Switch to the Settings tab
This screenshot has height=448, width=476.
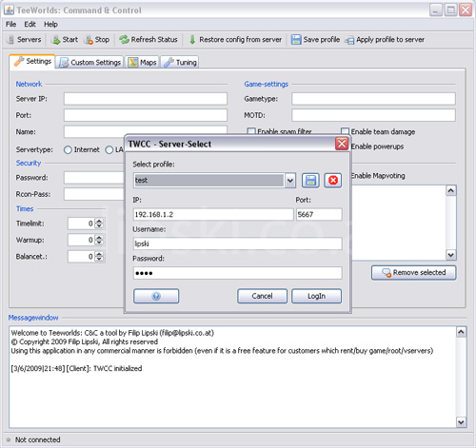tap(32, 61)
